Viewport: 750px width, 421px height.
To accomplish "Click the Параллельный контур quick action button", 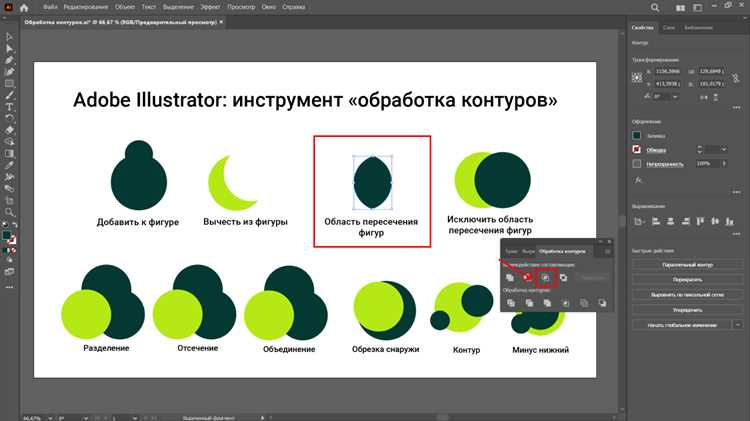I will [687, 265].
